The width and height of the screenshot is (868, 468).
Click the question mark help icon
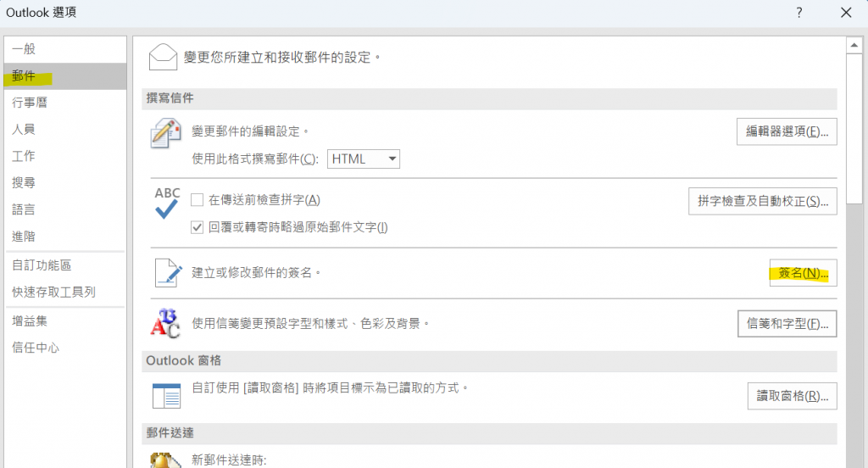[x=798, y=13]
